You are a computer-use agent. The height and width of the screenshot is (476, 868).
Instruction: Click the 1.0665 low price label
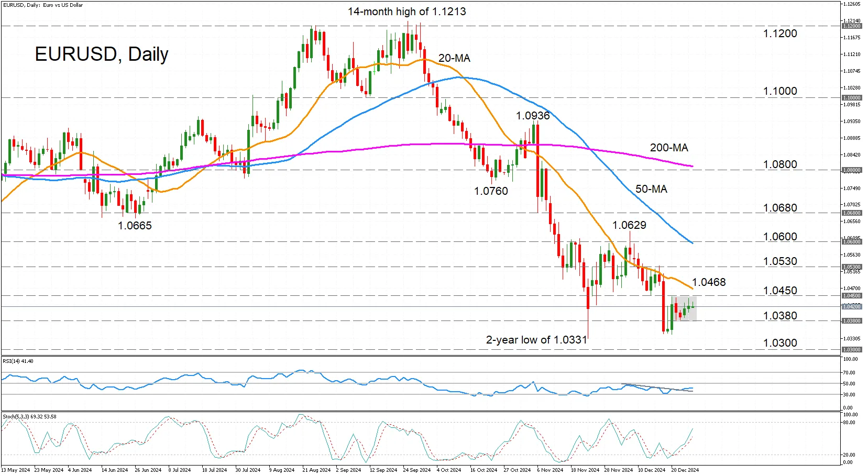click(135, 226)
